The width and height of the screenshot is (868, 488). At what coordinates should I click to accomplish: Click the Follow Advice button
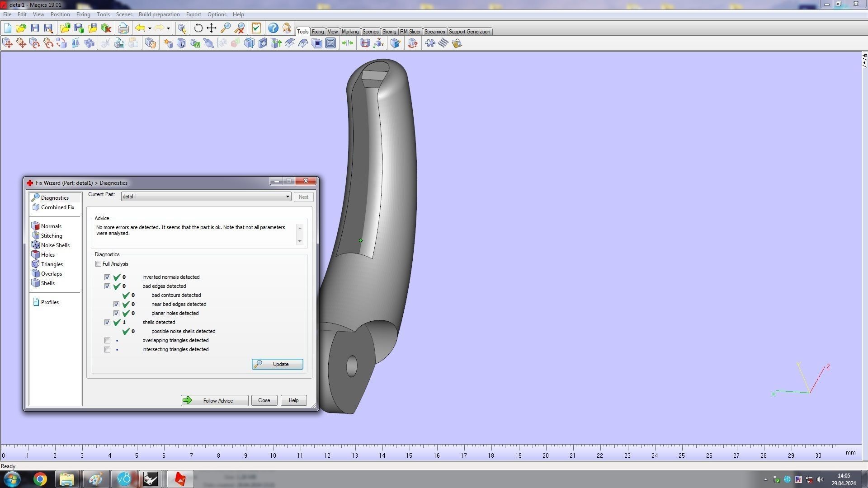214,401
